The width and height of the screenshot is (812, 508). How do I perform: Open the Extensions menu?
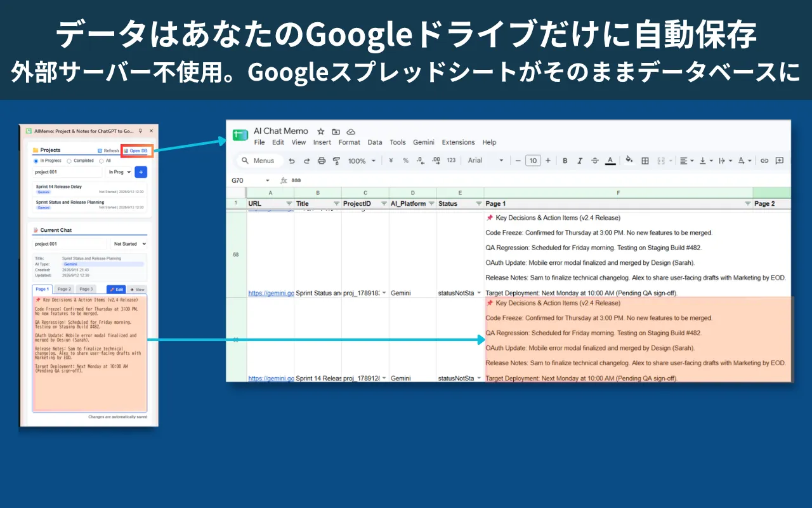point(458,142)
